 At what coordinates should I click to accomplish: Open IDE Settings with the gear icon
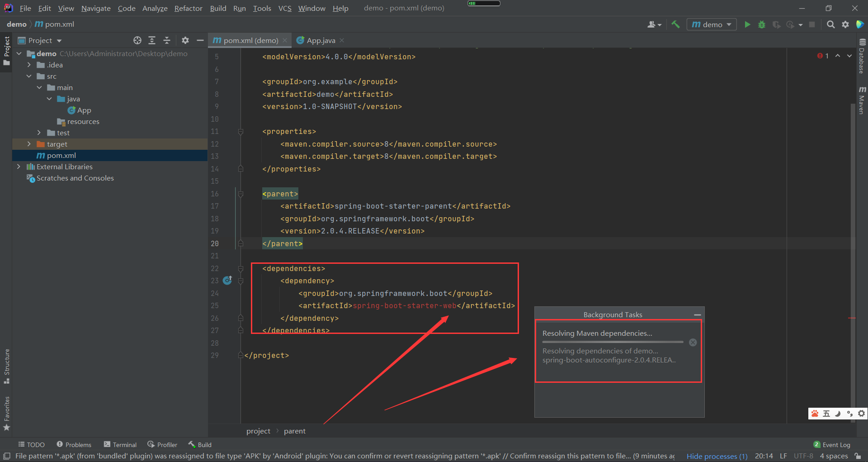point(845,24)
